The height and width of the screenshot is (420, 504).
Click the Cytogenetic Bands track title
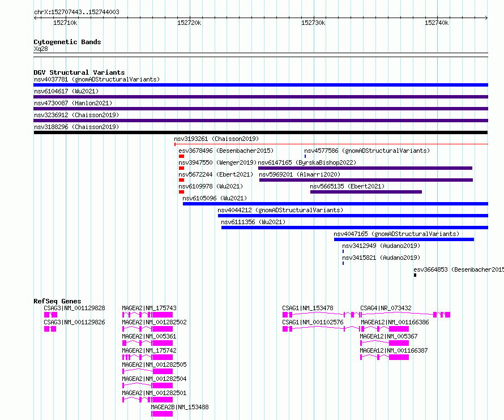point(67,42)
